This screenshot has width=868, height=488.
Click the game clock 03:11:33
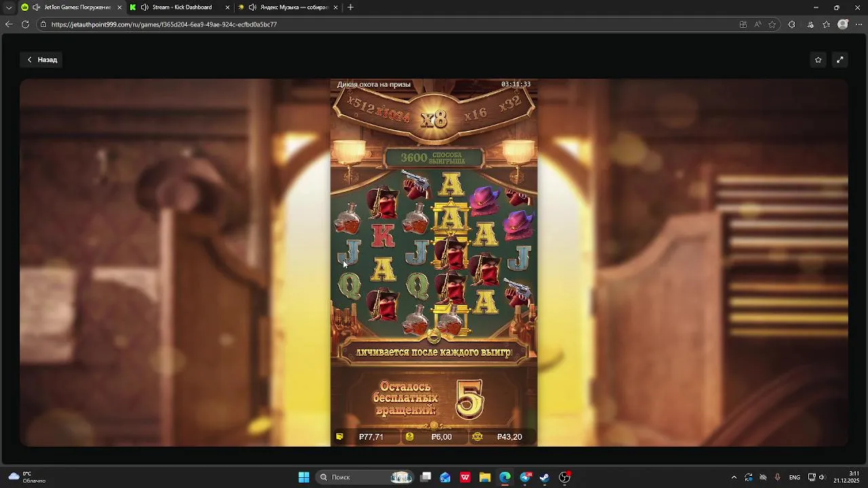(516, 84)
